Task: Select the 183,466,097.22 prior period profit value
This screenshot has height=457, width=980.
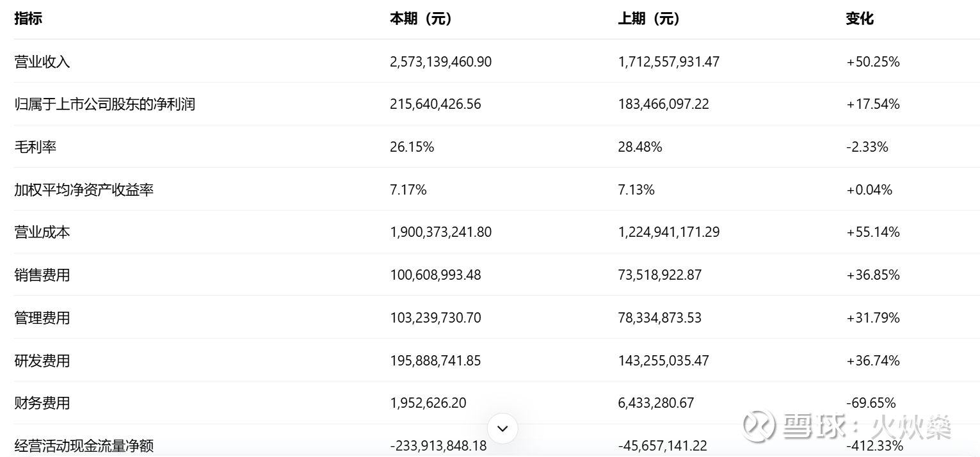Action: pyautogui.click(x=663, y=104)
